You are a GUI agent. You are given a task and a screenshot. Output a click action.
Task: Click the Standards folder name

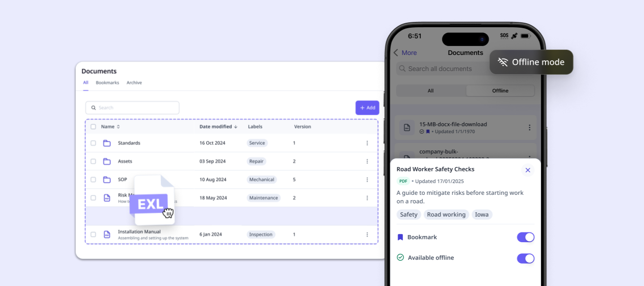click(129, 143)
